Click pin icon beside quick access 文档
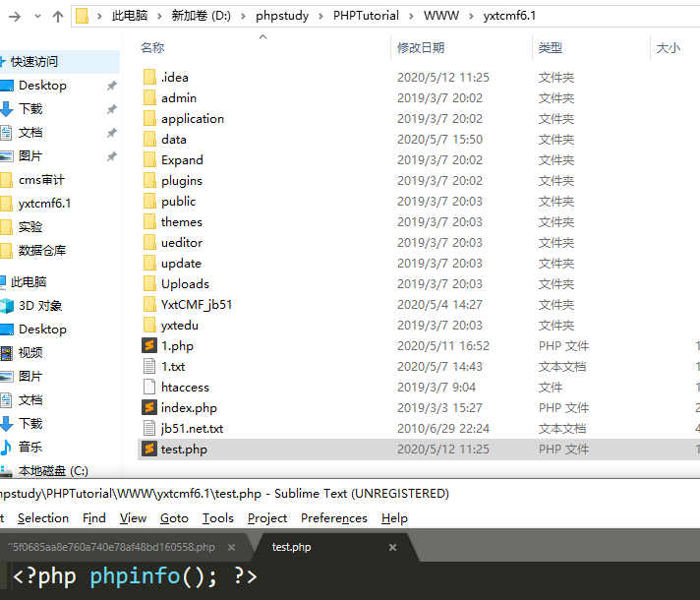 click(x=112, y=133)
